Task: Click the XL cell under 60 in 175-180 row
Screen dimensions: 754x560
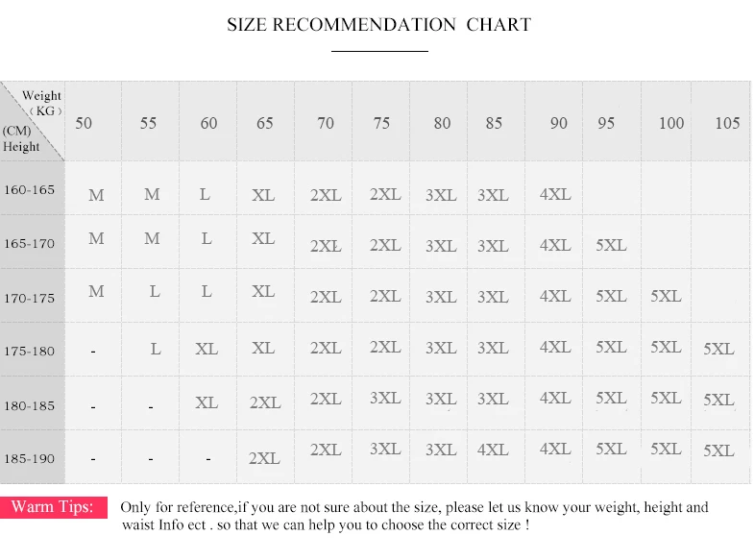Action: (207, 349)
